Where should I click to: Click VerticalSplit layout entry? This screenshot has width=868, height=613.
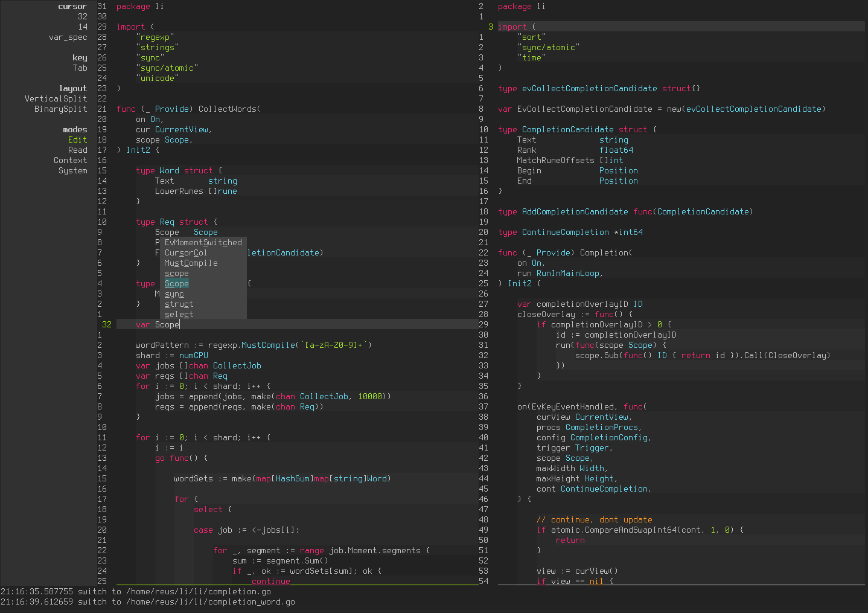[x=56, y=98]
